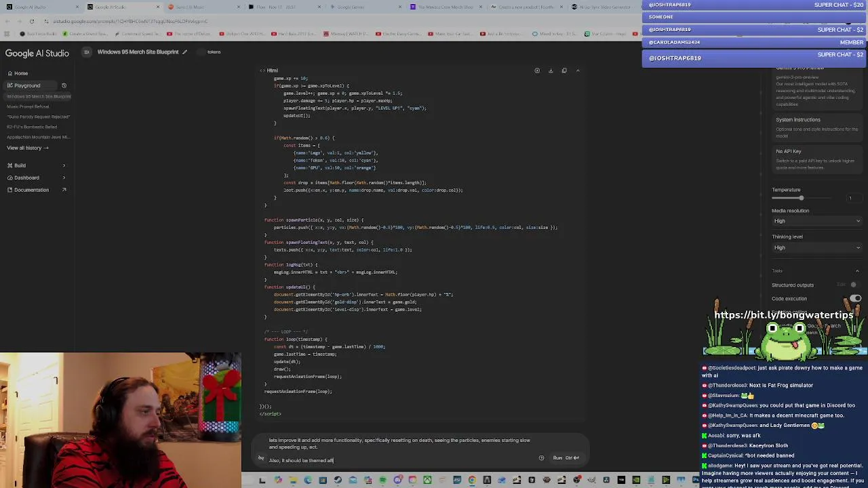Edit the prompt title with the pencil icon

tap(184, 52)
